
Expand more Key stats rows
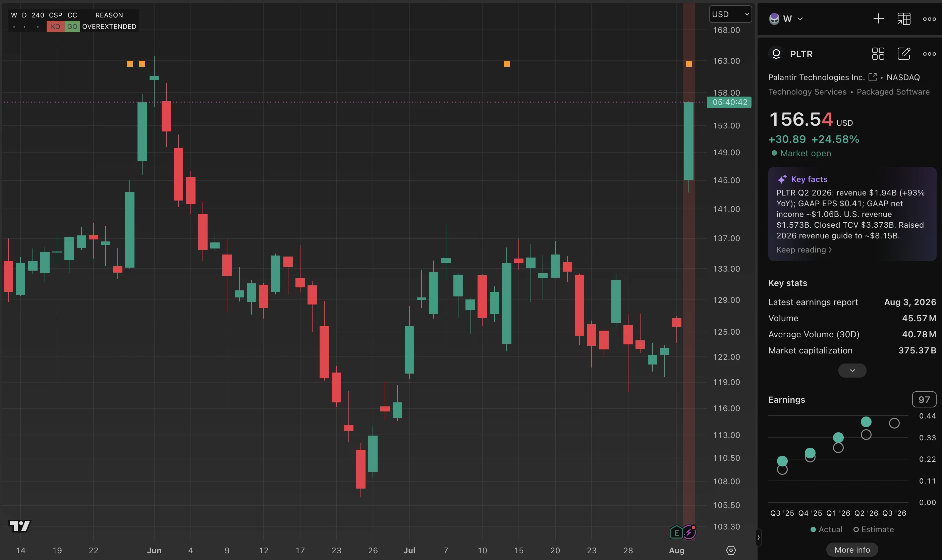852,370
